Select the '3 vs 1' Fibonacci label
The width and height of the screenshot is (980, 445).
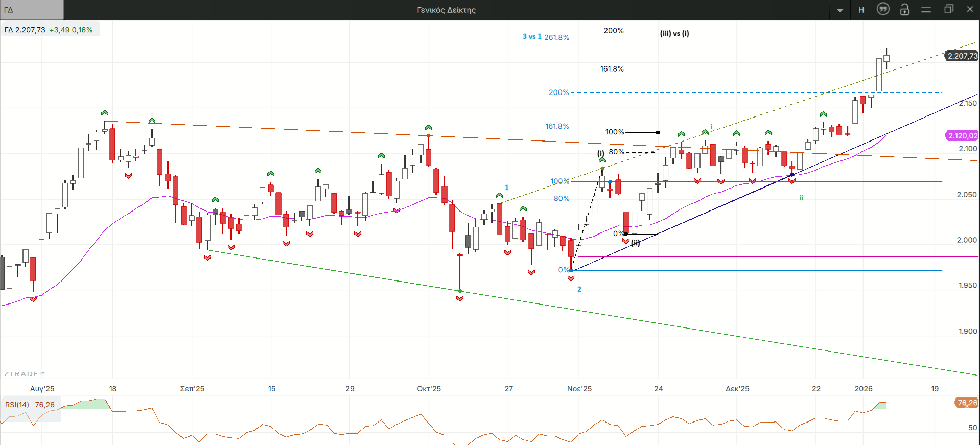pyautogui.click(x=531, y=36)
